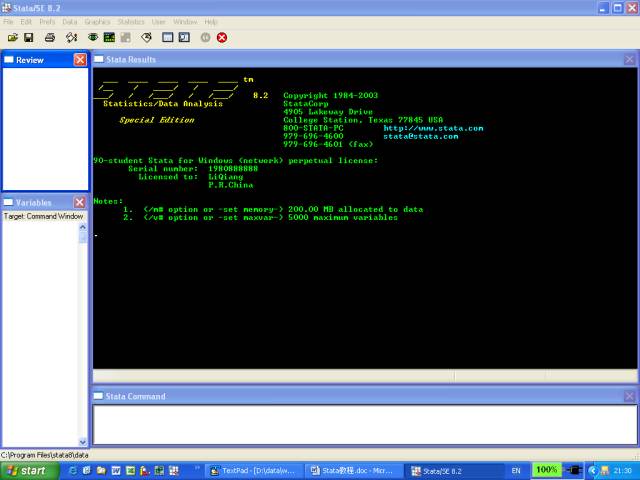Image resolution: width=640 pixels, height=480 pixels.
Task: Open the Data Editor toolbar icon
Action: pyautogui.click(x=168, y=38)
